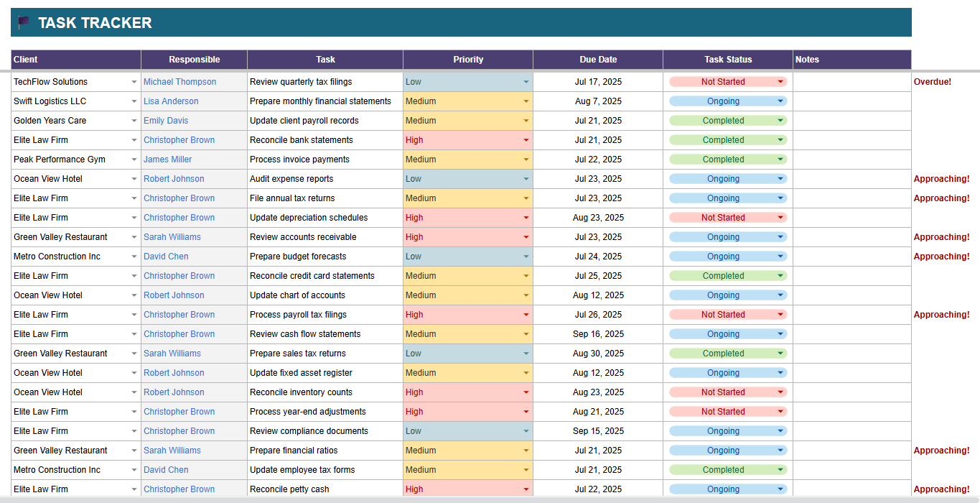The height and width of the screenshot is (503, 980).
Task: Select Robert Johnson next to Audit expense reports
Action: [x=174, y=178]
